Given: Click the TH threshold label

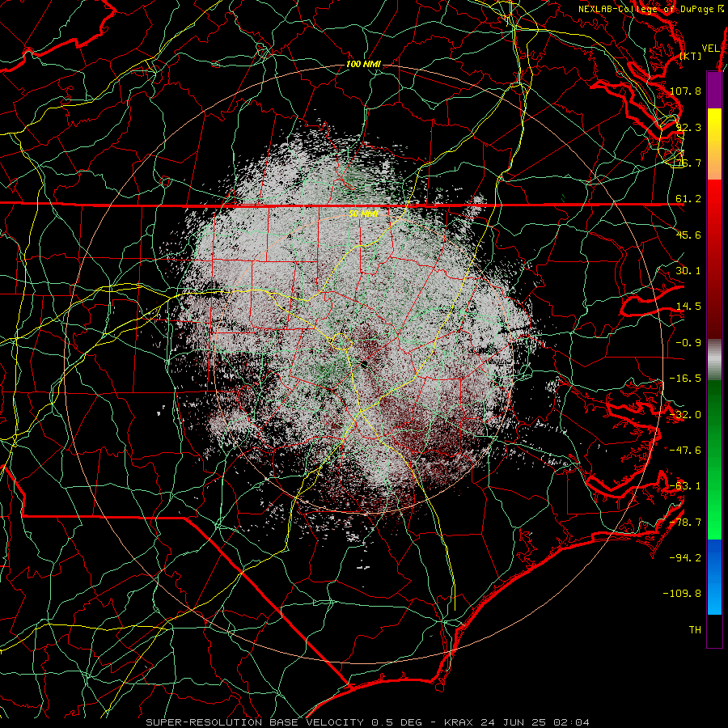Looking at the screenshot, I should point(695,629).
